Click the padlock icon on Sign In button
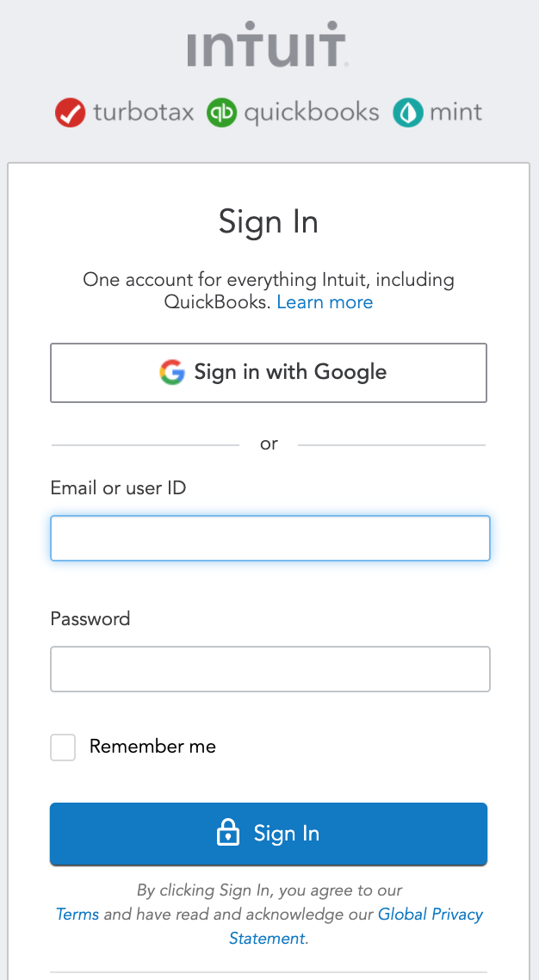Screen dimensions: 539x980 227,833
